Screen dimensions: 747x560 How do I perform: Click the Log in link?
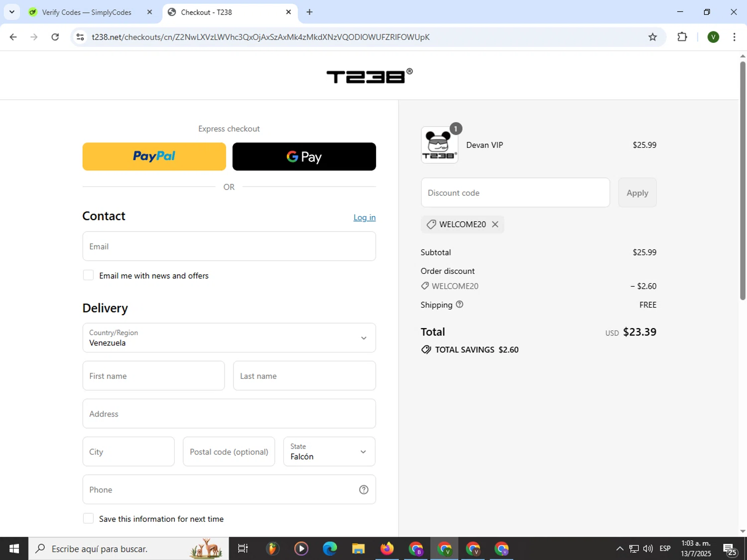tap(365, 218)
